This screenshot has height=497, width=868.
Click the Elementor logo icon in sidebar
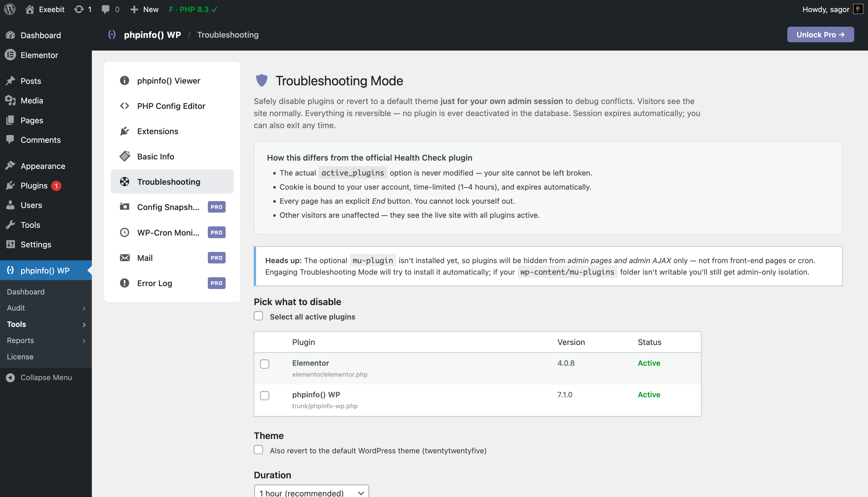click(x=11, y=55)
